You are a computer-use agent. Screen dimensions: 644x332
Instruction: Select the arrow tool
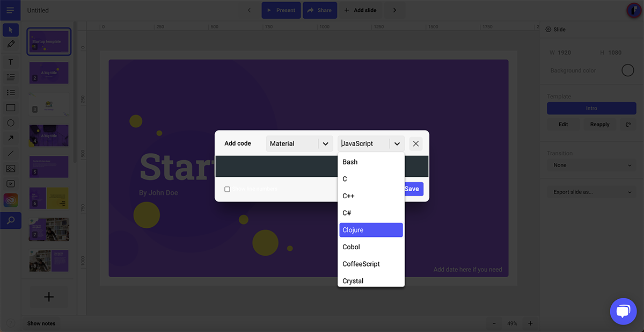point(11,138)
